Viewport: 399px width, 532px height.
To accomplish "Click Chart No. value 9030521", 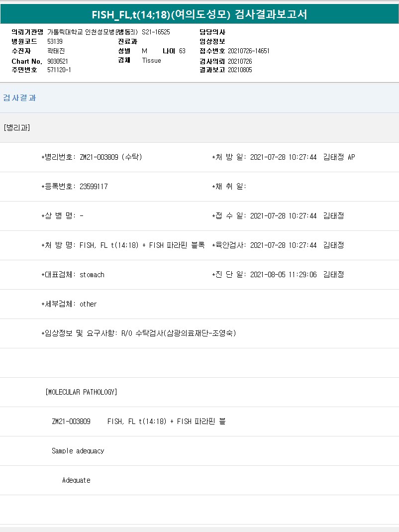I will [58, 61].
